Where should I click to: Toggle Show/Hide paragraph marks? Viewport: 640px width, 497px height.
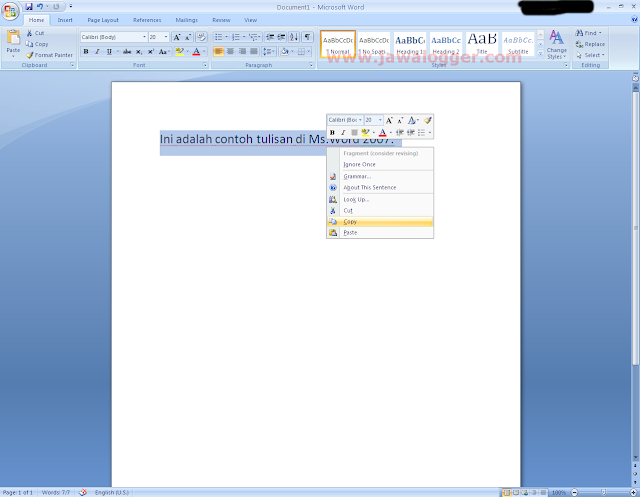[307, 37]
